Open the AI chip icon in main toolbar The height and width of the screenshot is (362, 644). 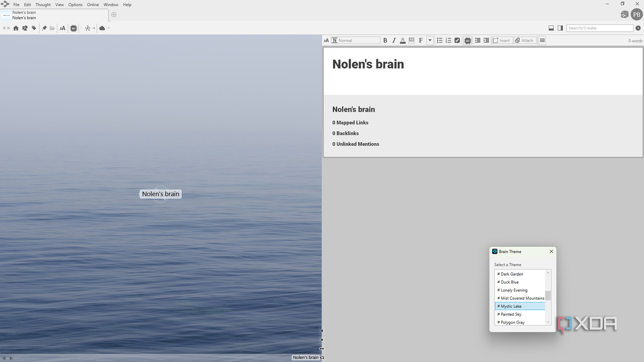[x=74, y=28]
